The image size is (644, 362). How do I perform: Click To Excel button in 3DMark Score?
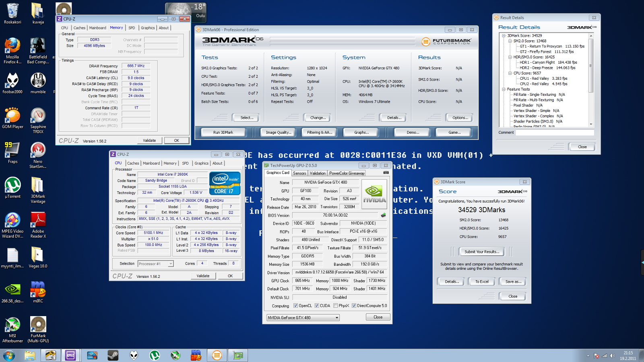482,281
